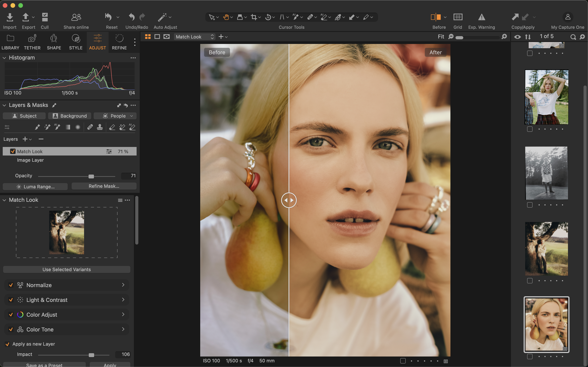Screen dimensions: 588x367
Task: Open the Match Look workspace dropdown
Action: pyautogui.click(x=195, y=37)
